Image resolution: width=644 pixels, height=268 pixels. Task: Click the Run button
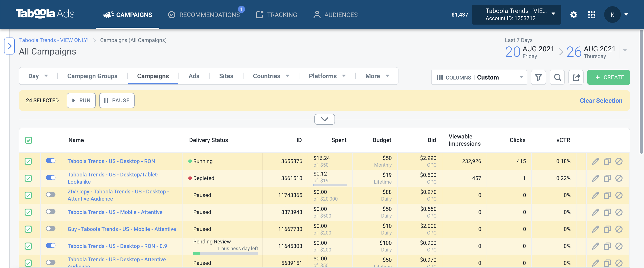point(81,100)
